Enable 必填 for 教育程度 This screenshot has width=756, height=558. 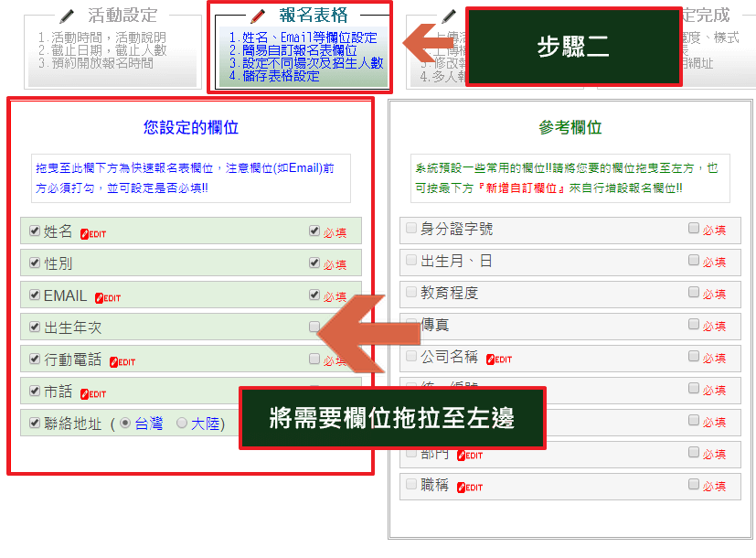point(693,292)
